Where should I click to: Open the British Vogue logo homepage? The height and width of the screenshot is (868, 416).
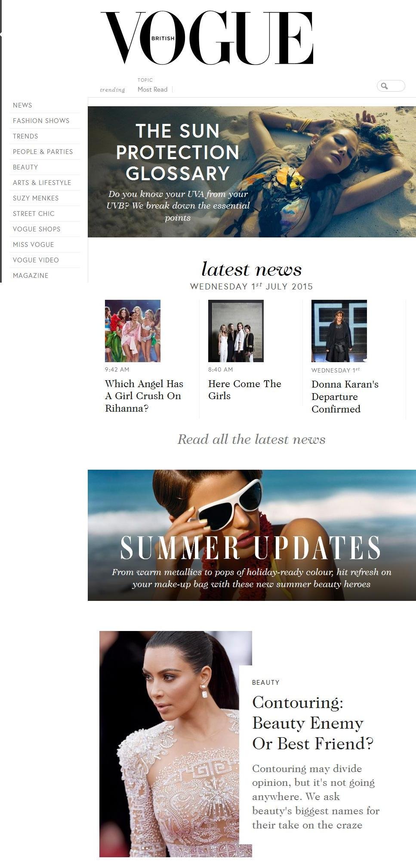click(207, 38)
